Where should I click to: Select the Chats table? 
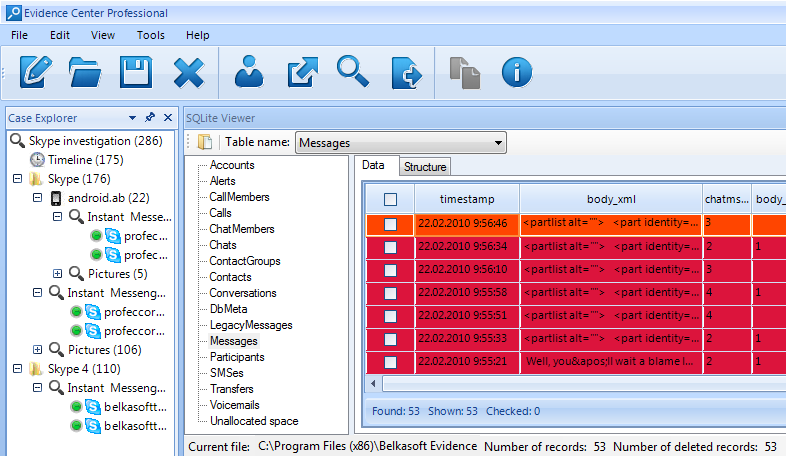point(223,245)
